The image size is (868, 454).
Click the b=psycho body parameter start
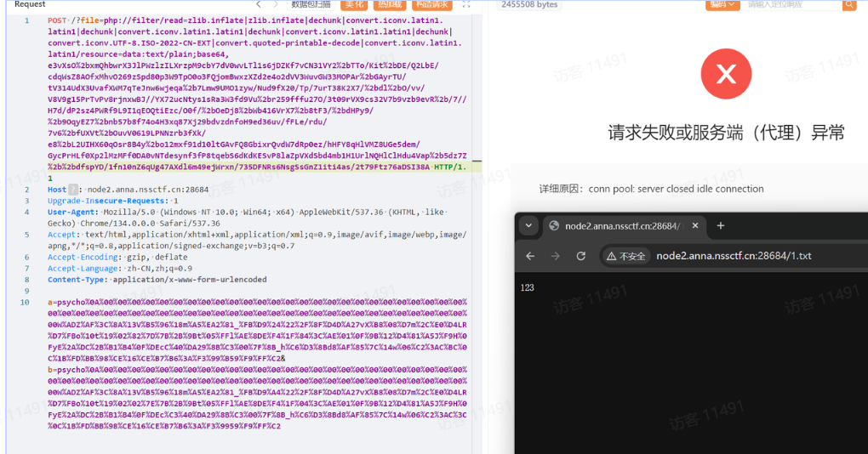66,369
